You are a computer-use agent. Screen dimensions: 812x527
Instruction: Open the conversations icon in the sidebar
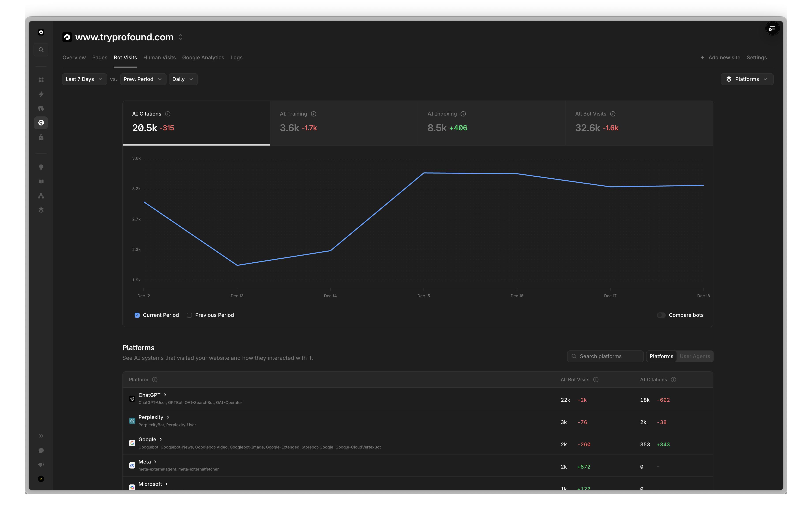point(41,108)
